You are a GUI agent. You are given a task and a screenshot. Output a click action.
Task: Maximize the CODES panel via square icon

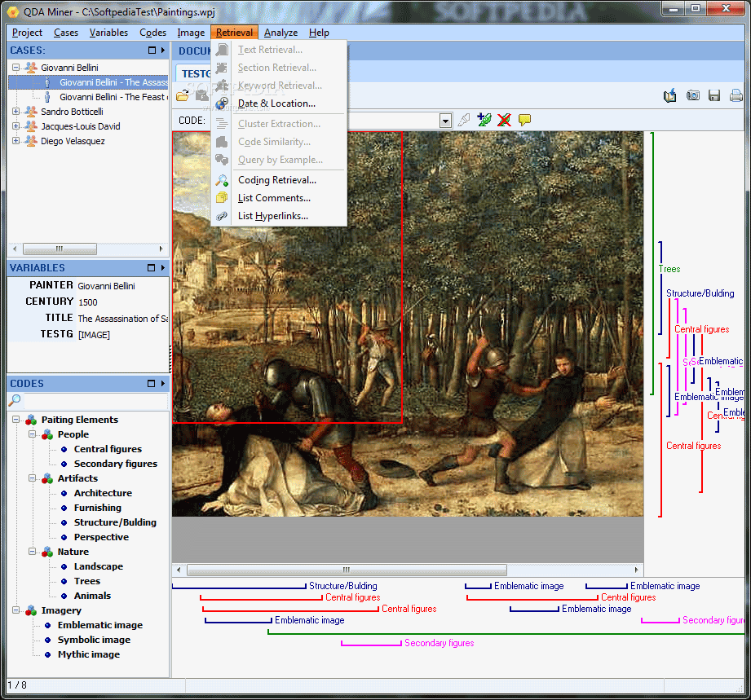pyautogui.click(x=152, y=384)
